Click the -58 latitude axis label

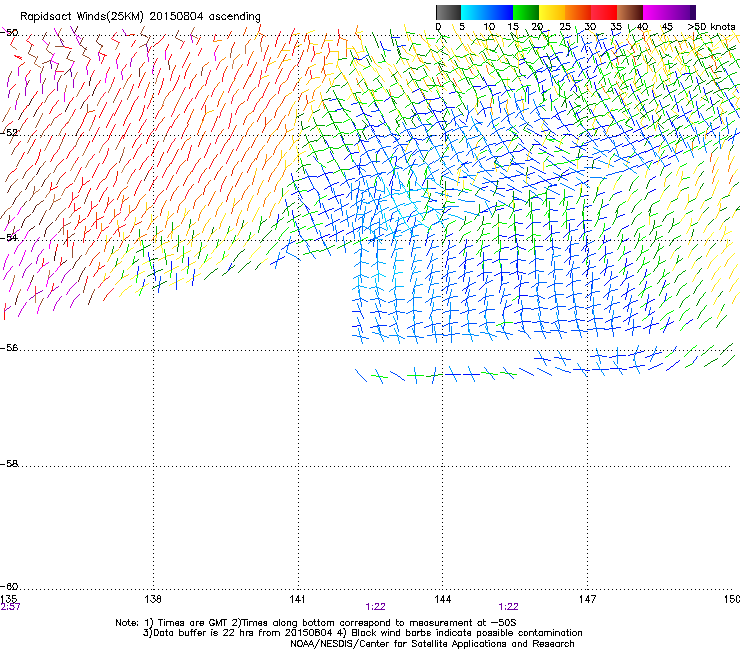tap(9, 464)
